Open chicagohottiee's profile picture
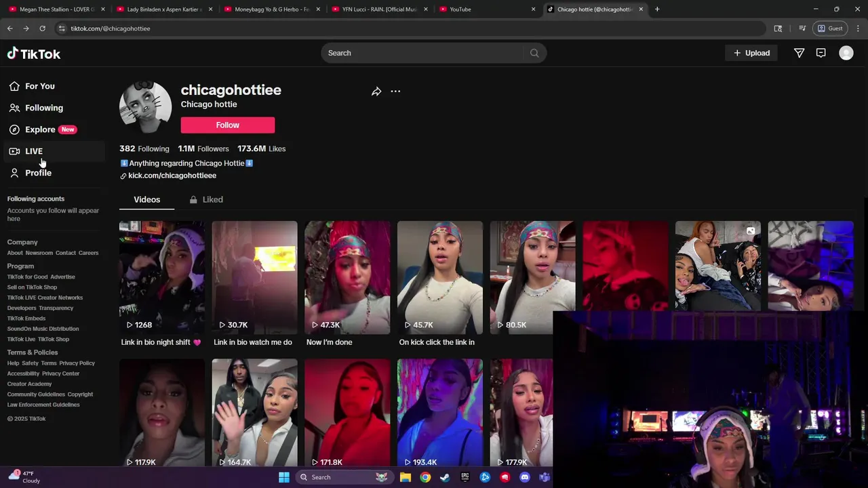Image resolution: width=868 pixels, height=488 pixels. tap(145, 107)
